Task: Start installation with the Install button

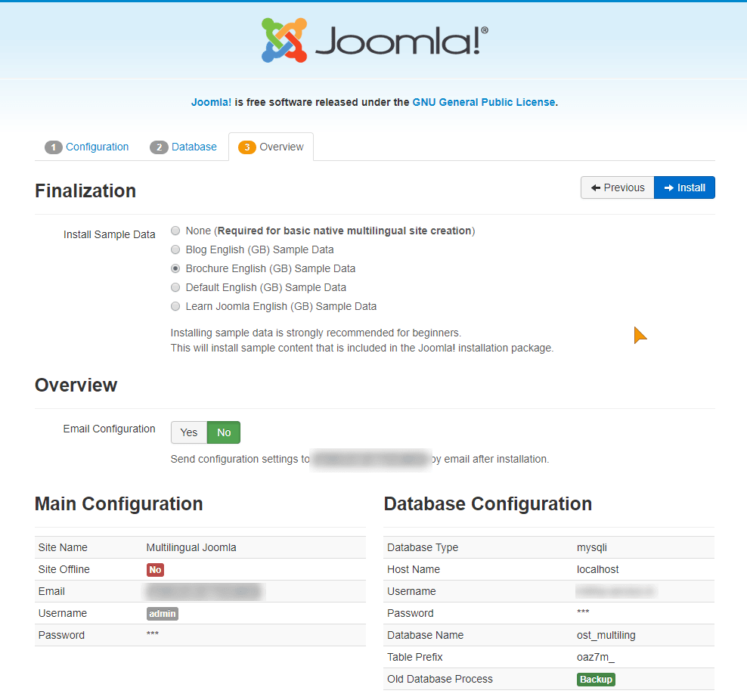Action: point(684,187)
